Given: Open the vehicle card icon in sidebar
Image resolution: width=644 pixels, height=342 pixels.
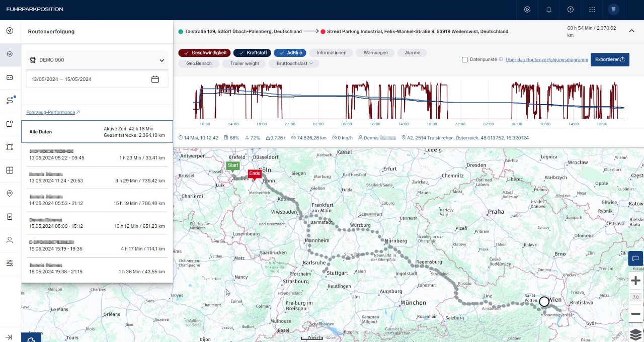Looking at the screenshot, I should (10, 77).
